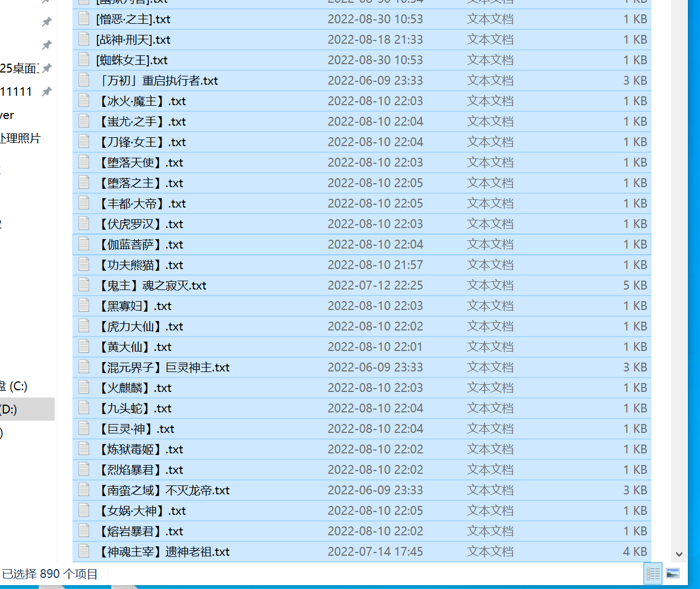Image resolution: width=700 pixels, height=589 pixels.
Task: Switch to details view layout icon
Action: [x=653, y=573]
